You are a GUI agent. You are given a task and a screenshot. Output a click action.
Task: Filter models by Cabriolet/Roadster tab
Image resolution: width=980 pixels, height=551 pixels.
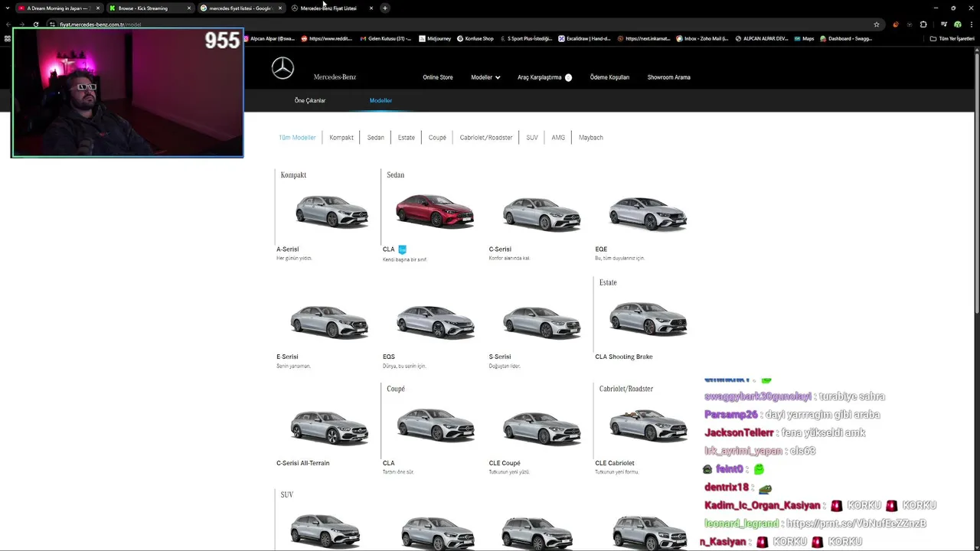click(486, 138)
